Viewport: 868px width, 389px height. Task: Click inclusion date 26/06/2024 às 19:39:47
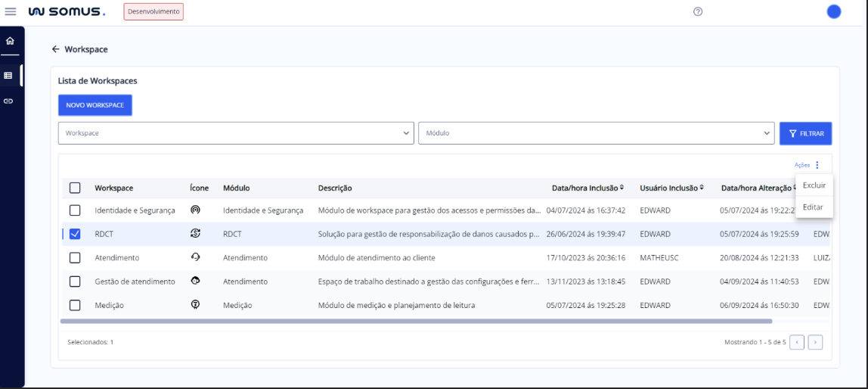pyautogui.click(x=586, y=234)
